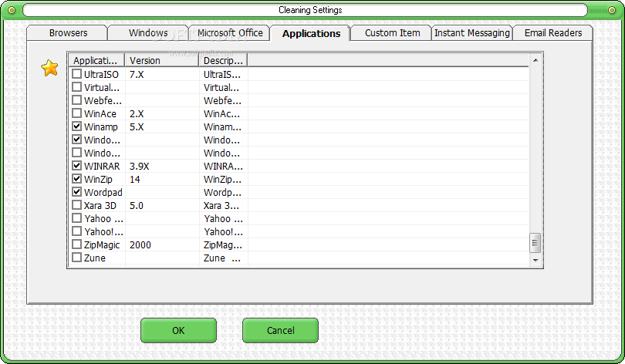Select the Zune description cell
This screenshot has height=364, width=625.
[223, 258]
